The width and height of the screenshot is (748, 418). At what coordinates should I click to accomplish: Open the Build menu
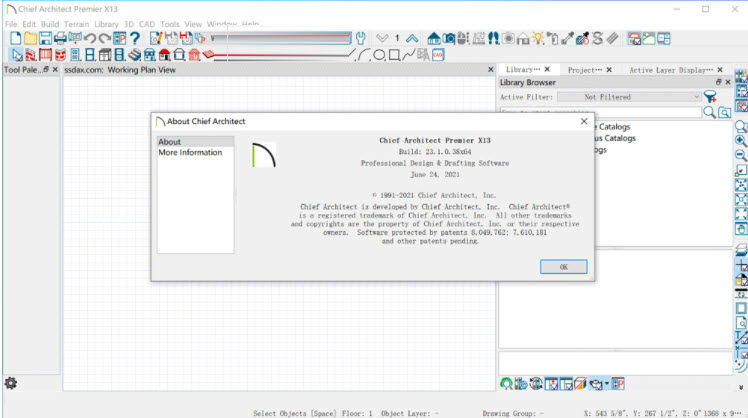[50, 23]
